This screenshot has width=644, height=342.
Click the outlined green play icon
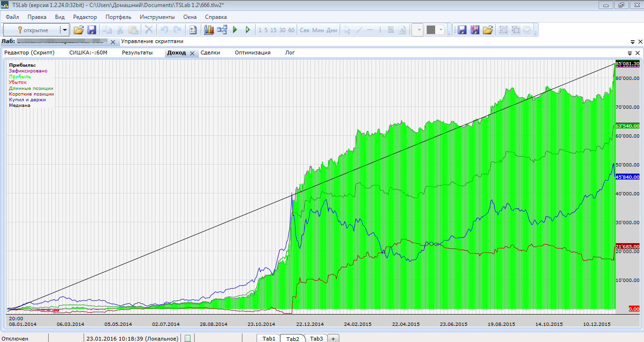pyautogui.click(x=248, y=30)
